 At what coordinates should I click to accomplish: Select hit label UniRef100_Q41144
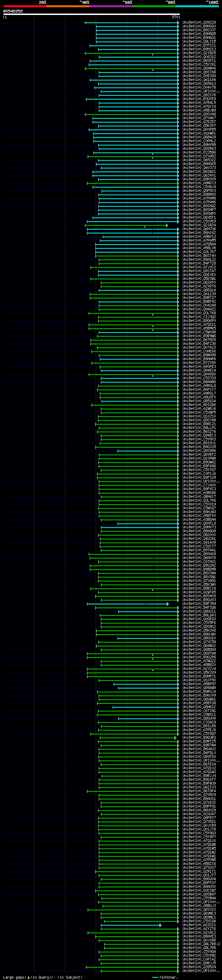coord(199,80)
